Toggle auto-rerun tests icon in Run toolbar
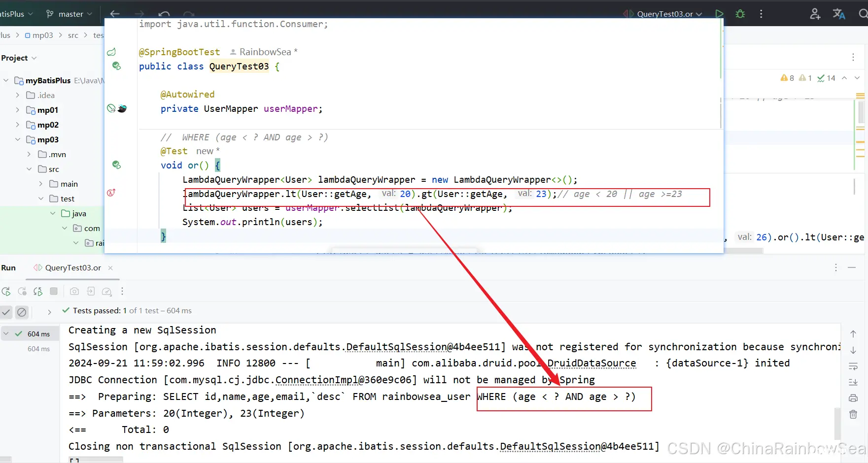Viewport: 868px width, 463px height. click(x=38, y=291)
